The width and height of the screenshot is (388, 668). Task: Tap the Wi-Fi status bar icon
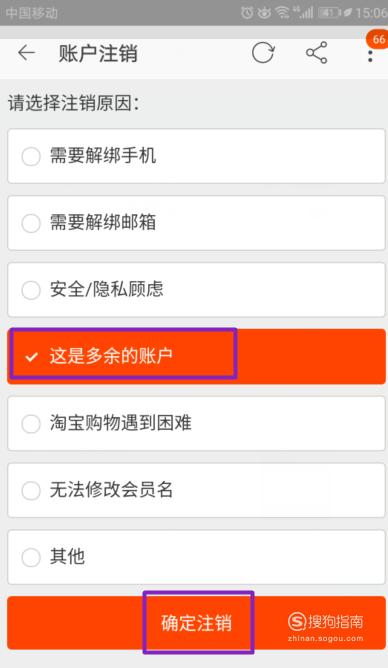282,13
